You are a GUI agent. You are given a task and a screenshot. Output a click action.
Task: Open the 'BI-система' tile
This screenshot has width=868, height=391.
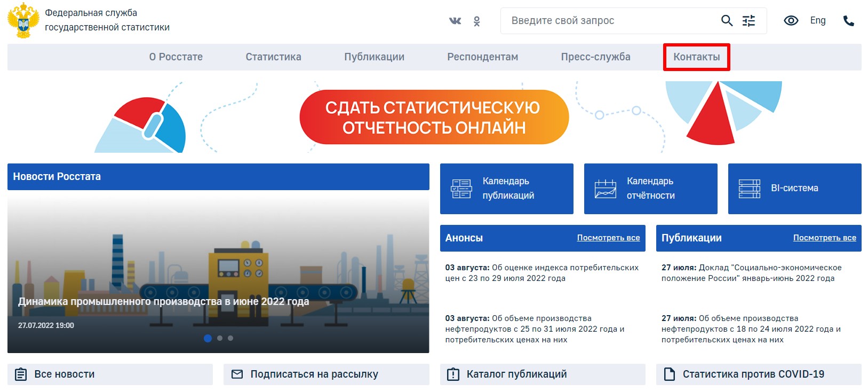(x=795, y=189)
